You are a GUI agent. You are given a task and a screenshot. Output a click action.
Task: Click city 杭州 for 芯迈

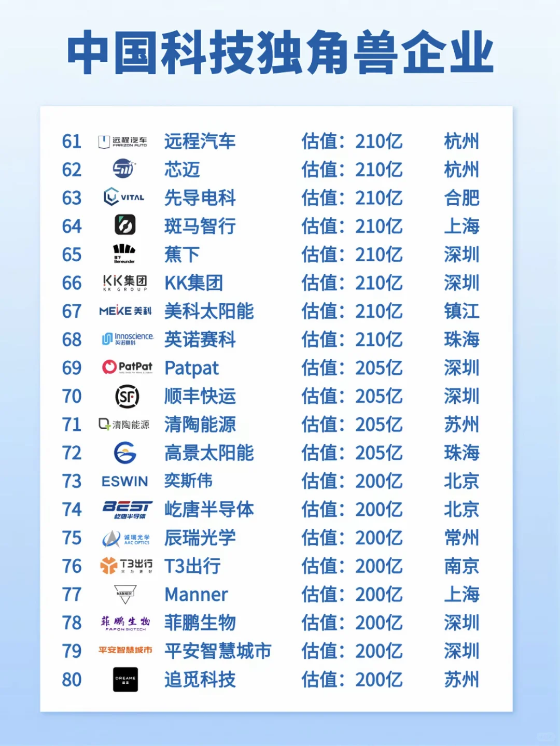(x=461, y=170)
